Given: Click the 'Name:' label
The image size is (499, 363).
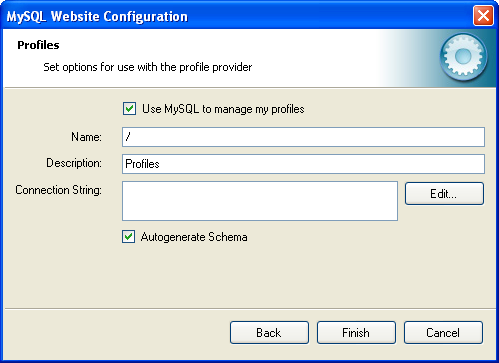Looking at the screenshot, I should [87, 137].
